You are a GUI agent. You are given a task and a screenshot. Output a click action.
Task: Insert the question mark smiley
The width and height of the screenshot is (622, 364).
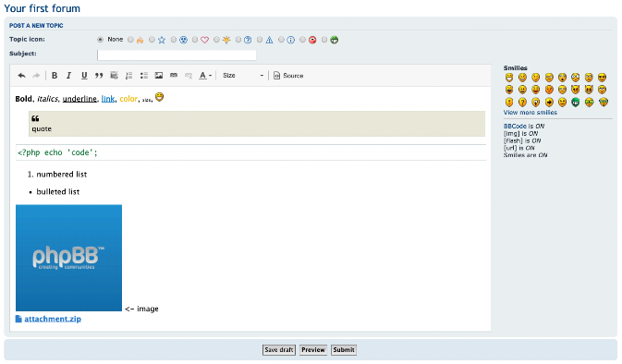point(522,103)
